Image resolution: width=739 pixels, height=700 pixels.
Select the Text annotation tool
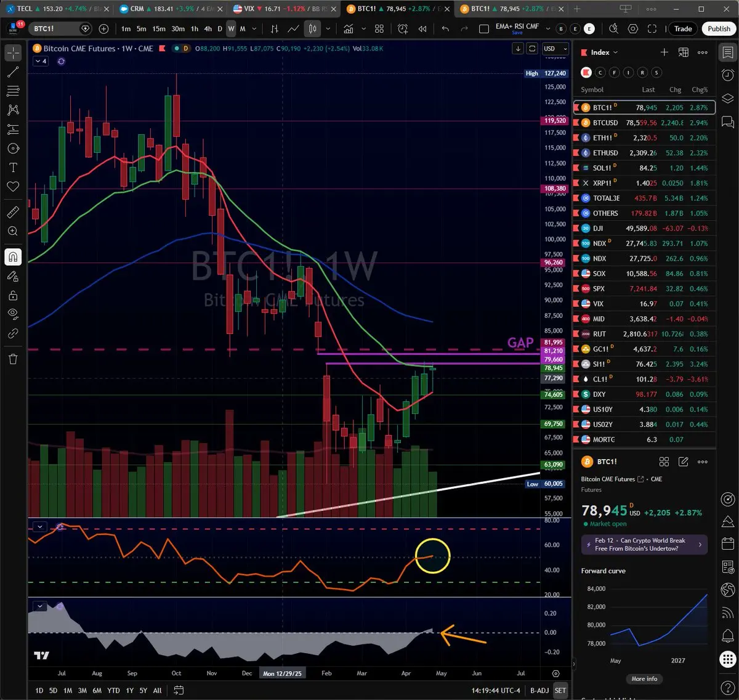coord(13,168)
